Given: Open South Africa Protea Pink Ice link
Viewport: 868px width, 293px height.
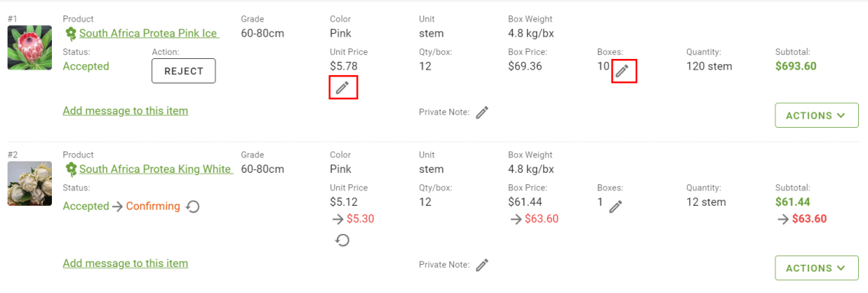Looking at the screenshot, I should 149,33.
